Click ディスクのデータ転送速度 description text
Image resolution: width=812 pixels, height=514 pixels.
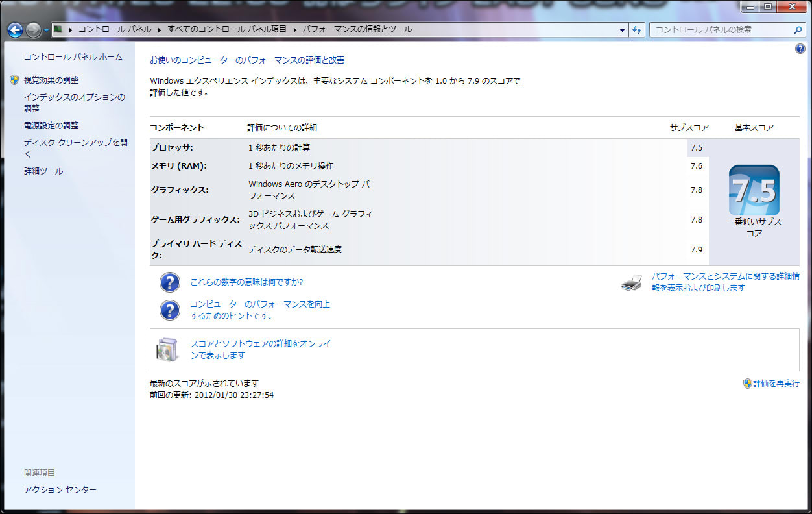pyautogui.click(x=295, y=249)
